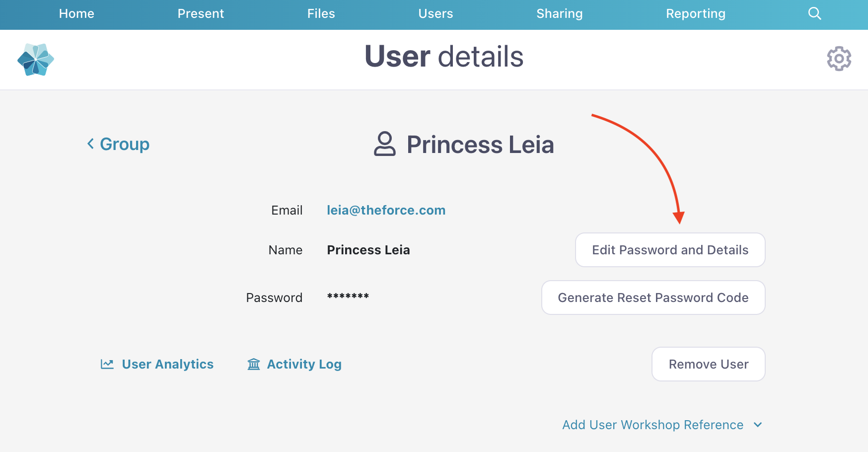Expand the Add User Workshop Reference chevron
Viewport: 868px width, 452px height.
[758, 425]
